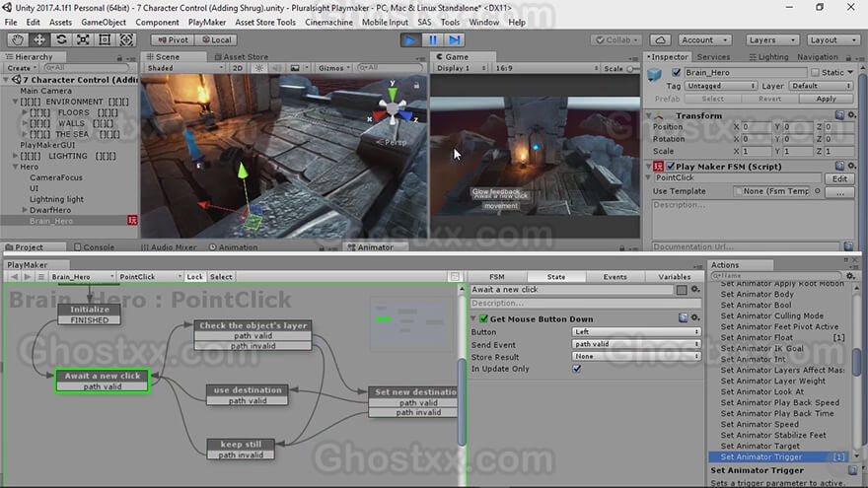This screenshot has width=868, height=488.
Task: Toggle 2D mode in Scene view
Action: pos(238,68)
